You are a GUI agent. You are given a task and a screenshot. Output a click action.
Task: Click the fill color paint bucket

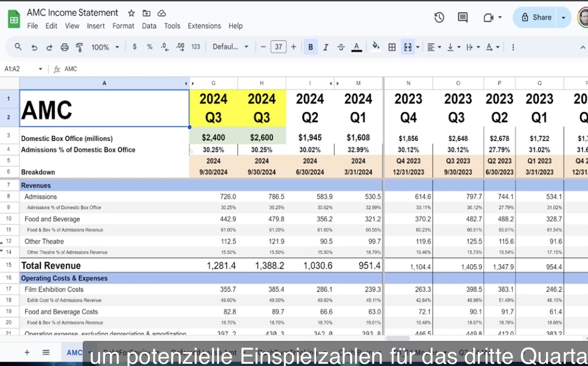click(x=375, y=46)
